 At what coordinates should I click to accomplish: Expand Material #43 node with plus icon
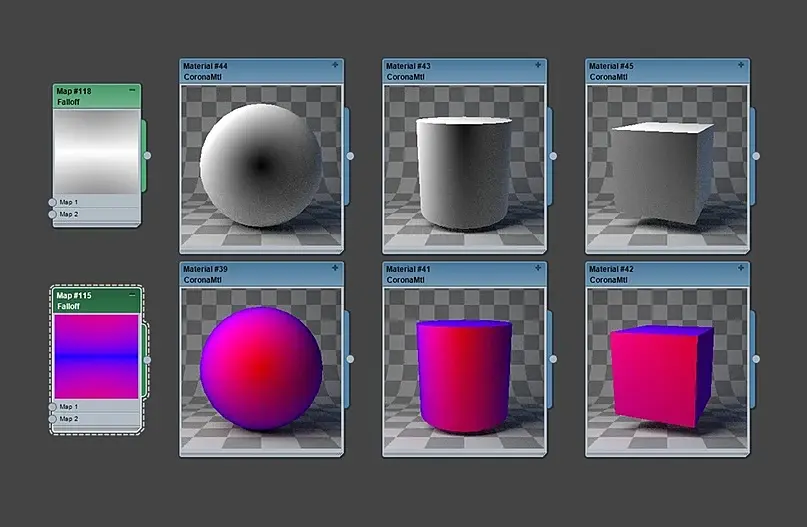click(538, 65)
